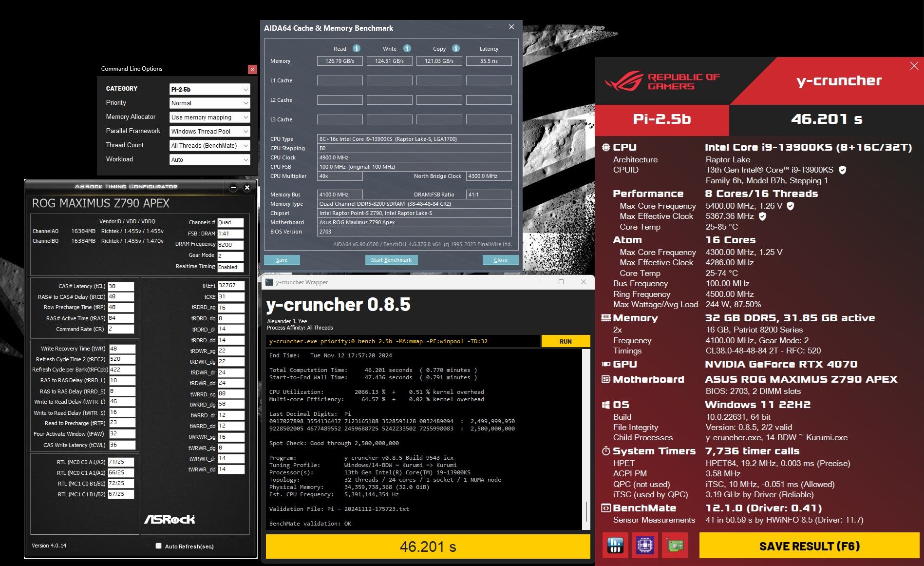Click the OS Windows logo icon
This screenshot has height=566, width=924.
(606, 405)
